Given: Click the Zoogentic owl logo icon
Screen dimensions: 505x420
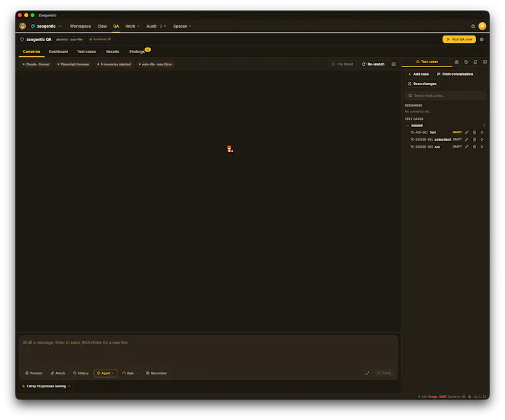Looking at the screenshot, I should coord(23,26).
